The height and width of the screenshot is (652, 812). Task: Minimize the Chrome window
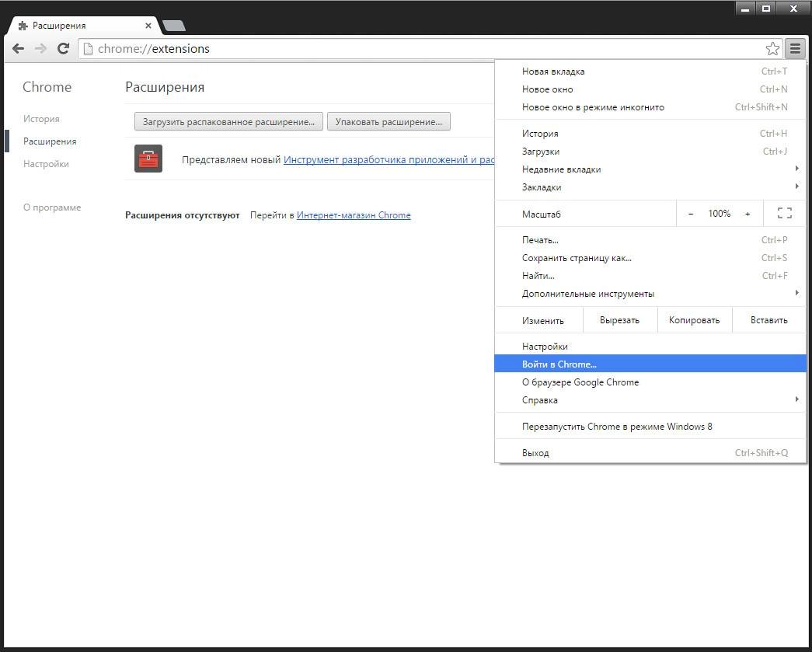click(x=744, y=9)
